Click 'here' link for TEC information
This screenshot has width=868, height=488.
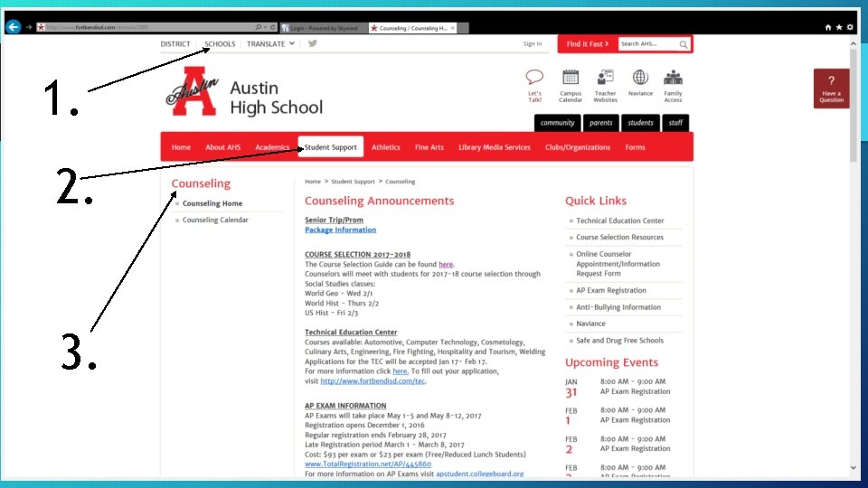pos(401,371)
